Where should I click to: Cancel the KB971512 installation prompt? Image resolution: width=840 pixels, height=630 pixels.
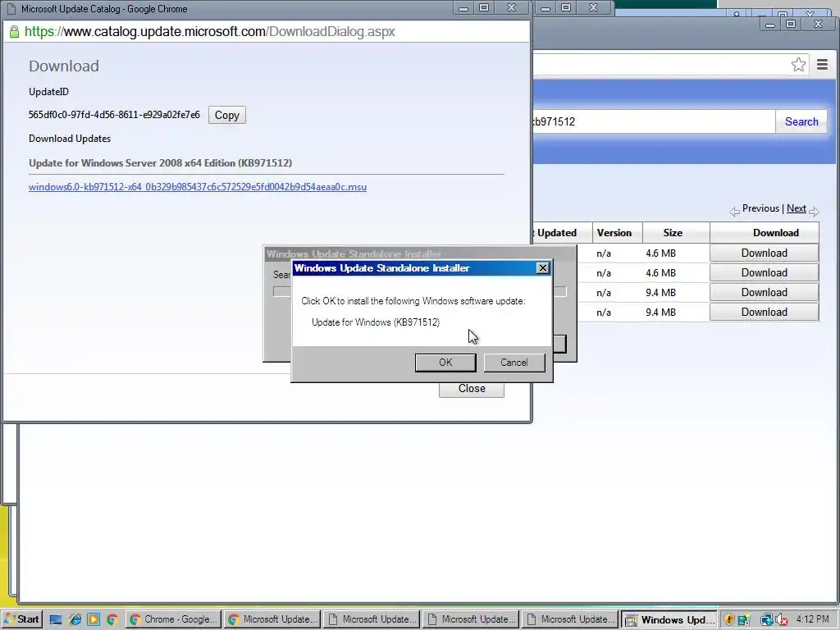514,363
